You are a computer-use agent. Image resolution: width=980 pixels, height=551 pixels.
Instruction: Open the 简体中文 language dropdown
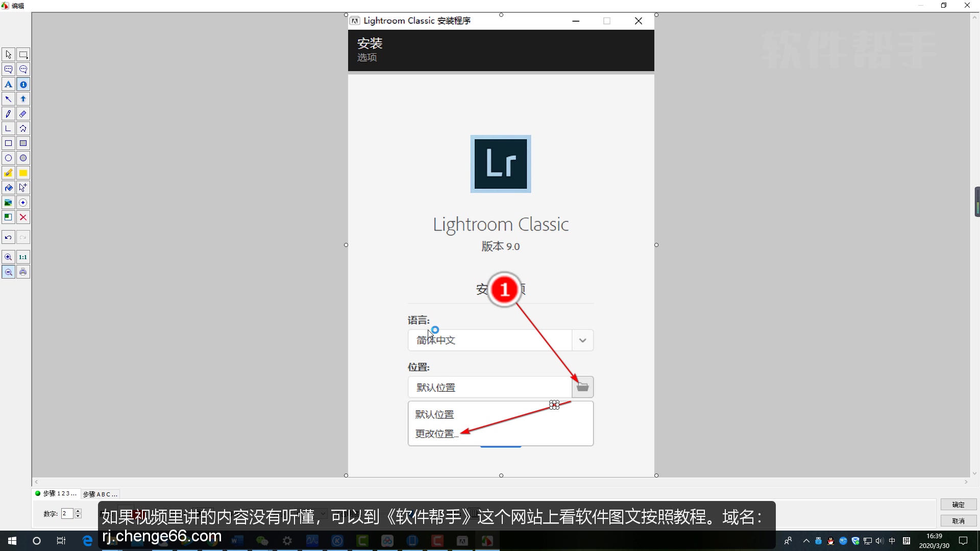tap(582, 340)
